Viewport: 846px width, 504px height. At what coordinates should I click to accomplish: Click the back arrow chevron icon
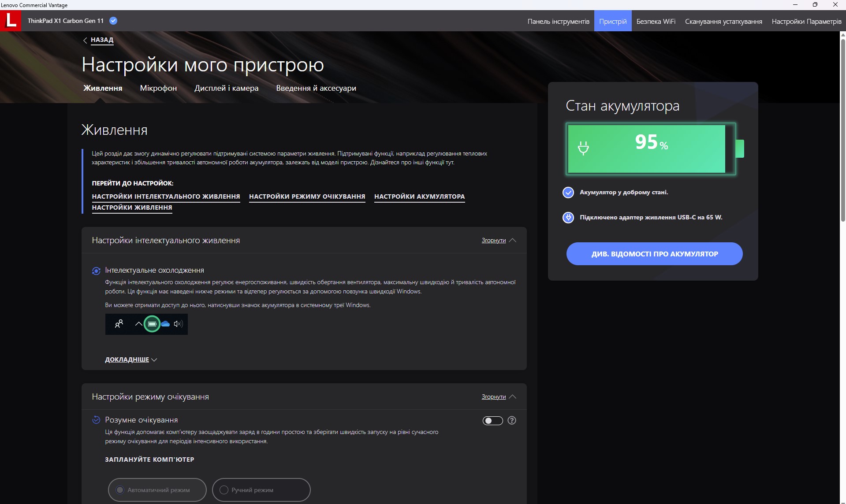click(85, 40)
